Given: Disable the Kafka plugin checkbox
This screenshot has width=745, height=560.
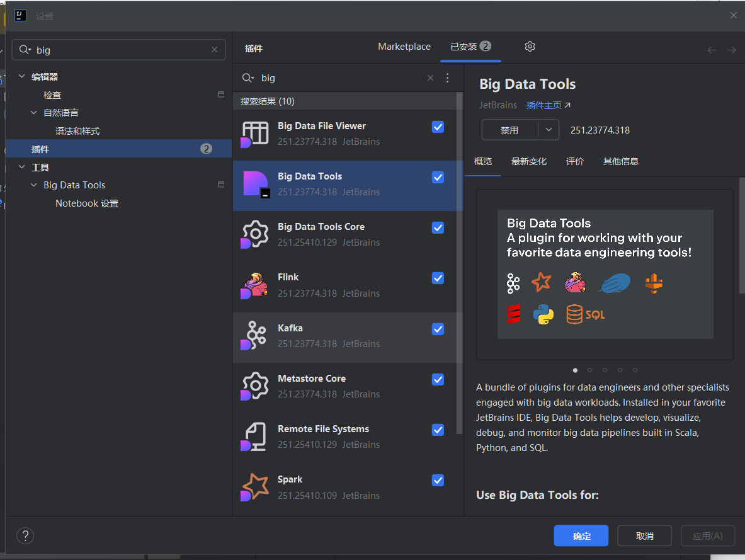Looking at the screenshot, I should coord(438,329).
